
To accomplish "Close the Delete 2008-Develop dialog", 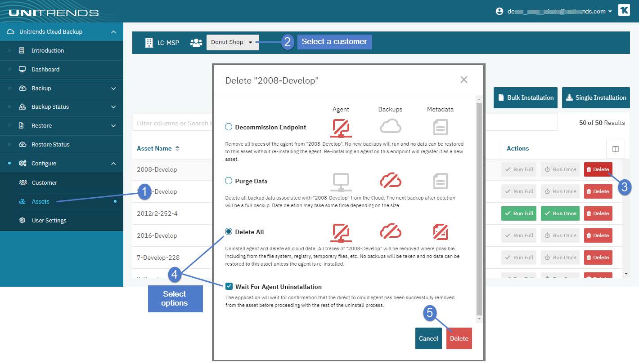I will point(464,80).
